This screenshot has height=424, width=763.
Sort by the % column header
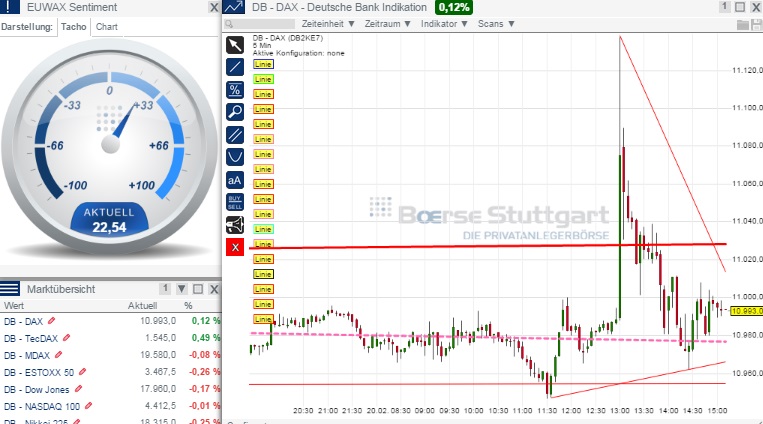188,306
